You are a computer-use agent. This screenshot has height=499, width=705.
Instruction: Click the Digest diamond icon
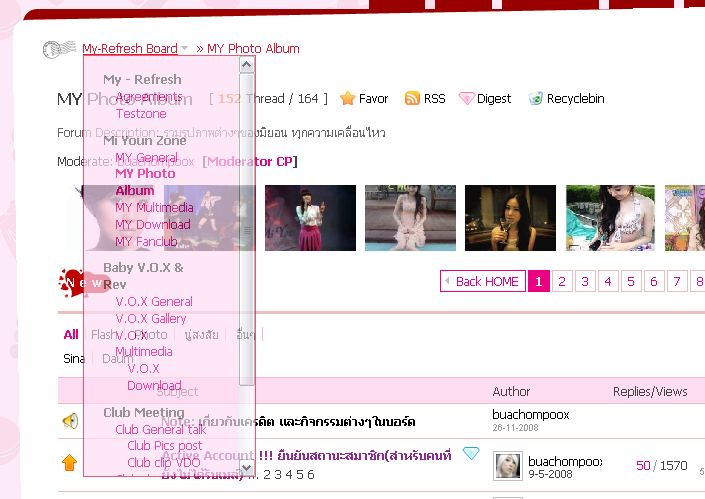(466, 98)
